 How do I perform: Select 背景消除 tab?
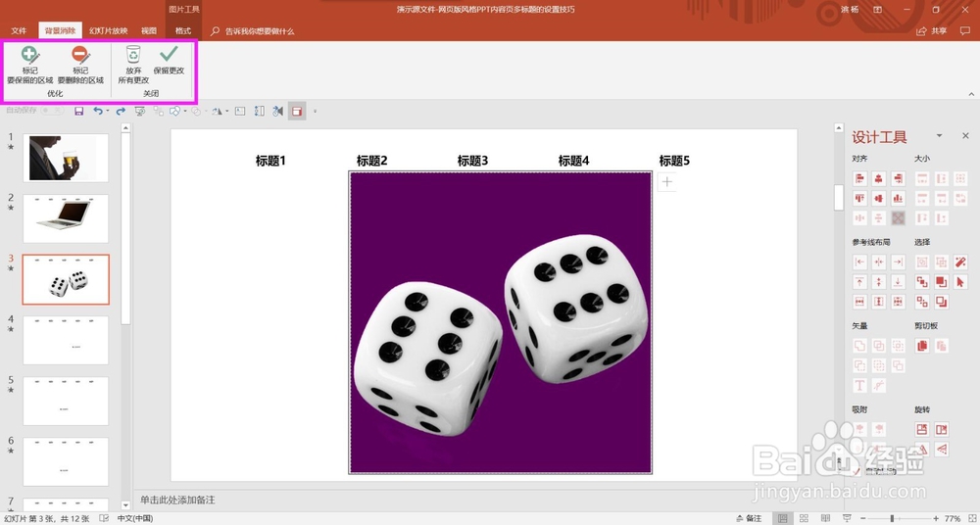pos(60,30)
